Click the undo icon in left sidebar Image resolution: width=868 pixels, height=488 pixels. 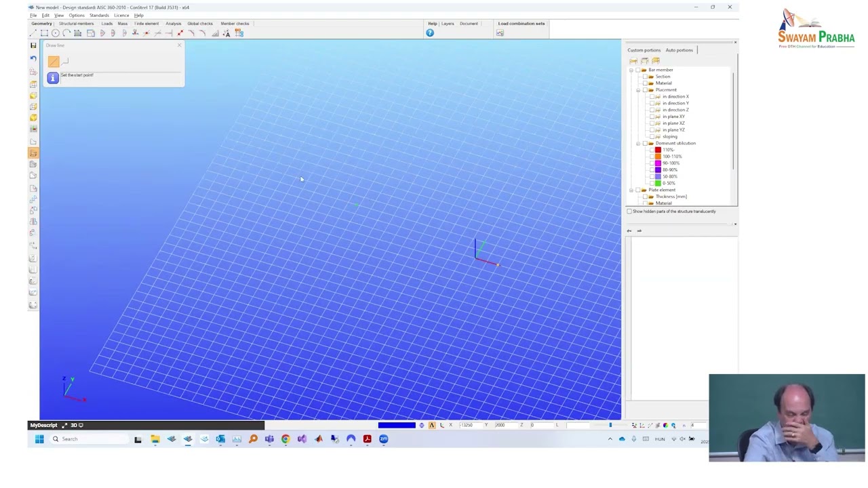point(33,58)
